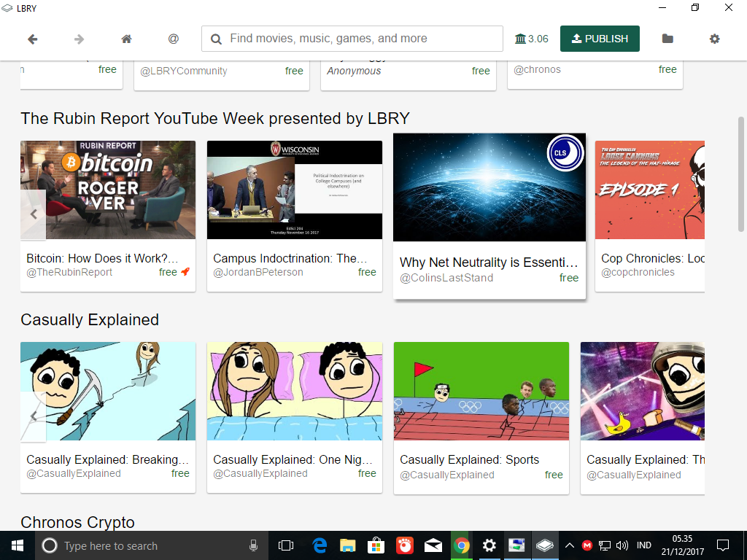Open the Mail app from taskbar
747x560 pixels.
(433, 545)
